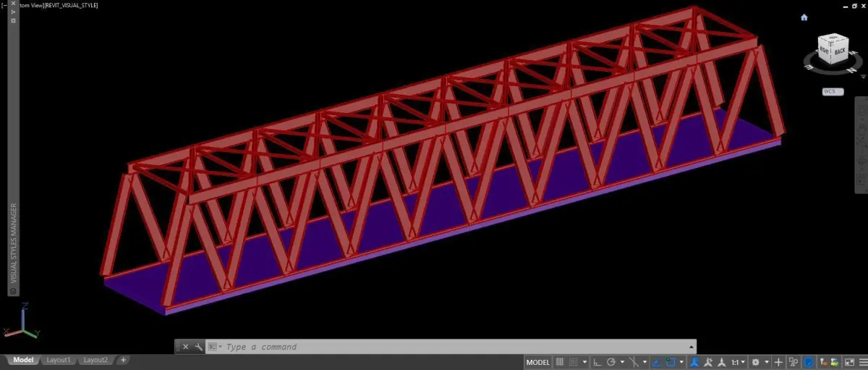Image resolution: width=868 pixels, height=370 pixels.
Task: Open 1:1 annotation scale dropdown
Action: coord(737,362)
